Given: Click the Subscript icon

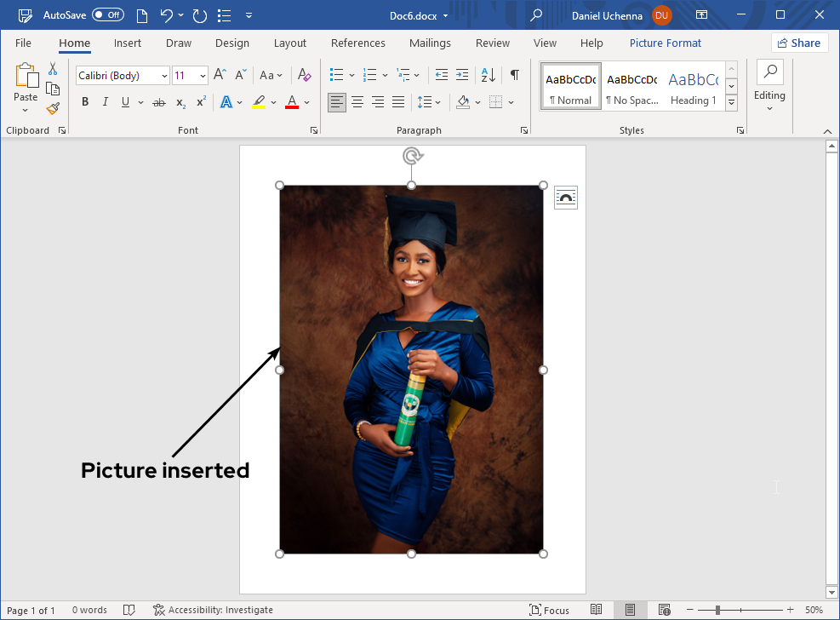Looking at the screenshot, I should pyautogui.click(x=180, y=101).
